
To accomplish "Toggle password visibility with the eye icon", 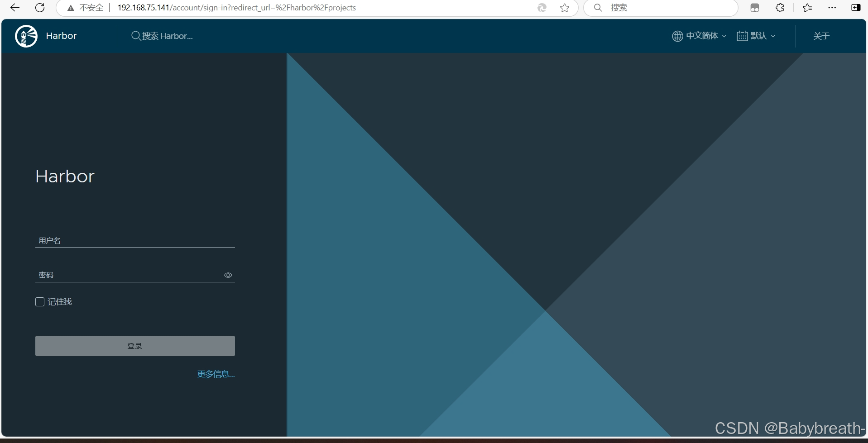I will tap(228, 275).
